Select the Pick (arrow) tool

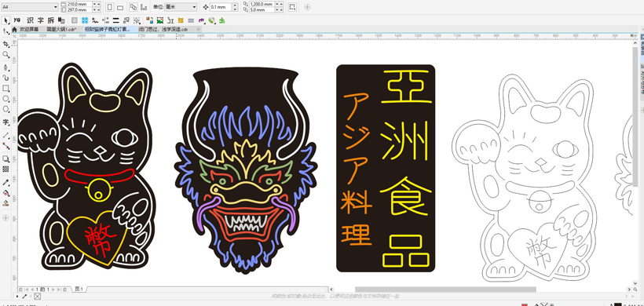(x=6, y=20)
